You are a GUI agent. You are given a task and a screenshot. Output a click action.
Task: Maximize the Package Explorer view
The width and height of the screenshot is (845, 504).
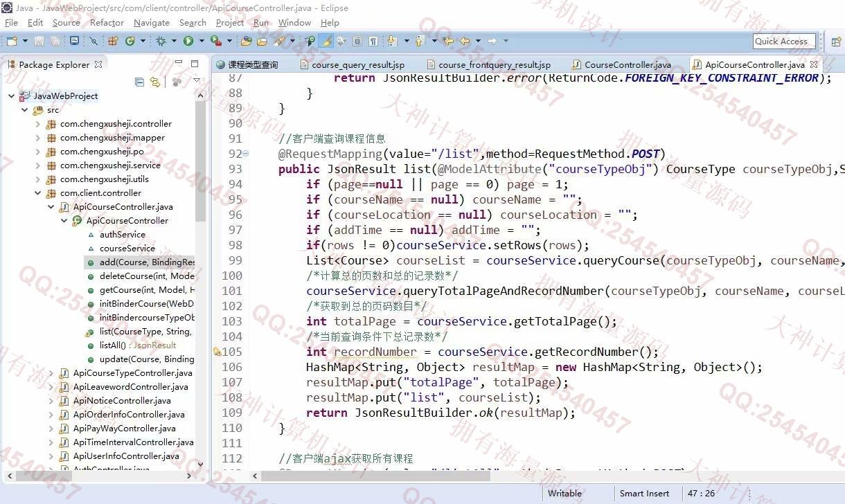point(195,64)
